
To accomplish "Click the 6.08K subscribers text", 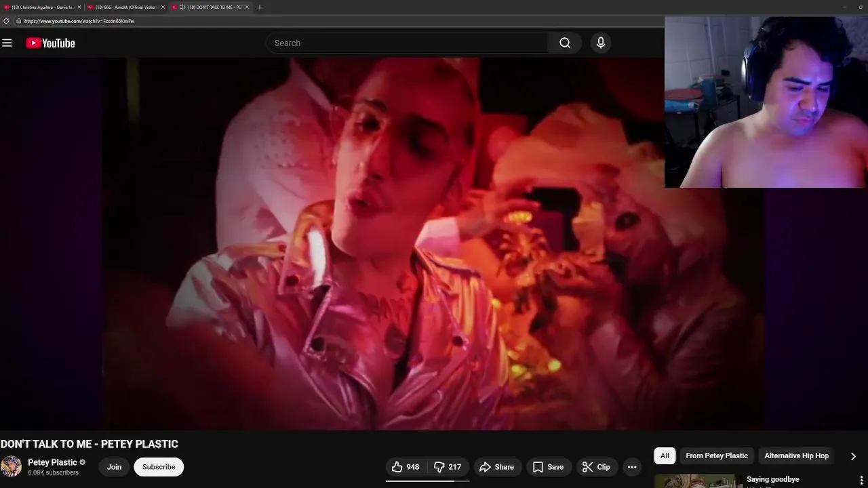I will [53, 473].
